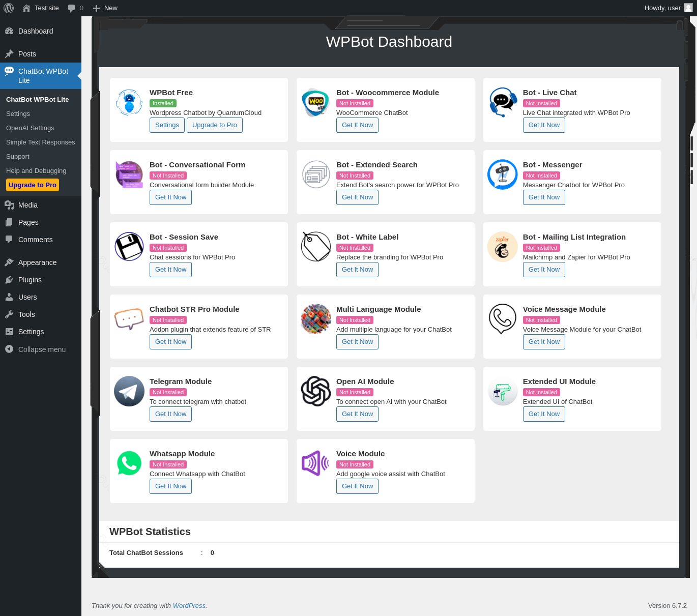Open the Media menu item
Image resolution: width=697 pixels, height=616 pixels.
(x=41, y=205)
